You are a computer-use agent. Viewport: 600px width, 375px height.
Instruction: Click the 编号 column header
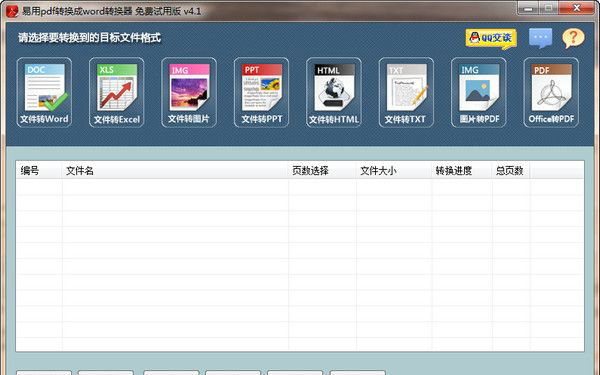coord(39,170)
